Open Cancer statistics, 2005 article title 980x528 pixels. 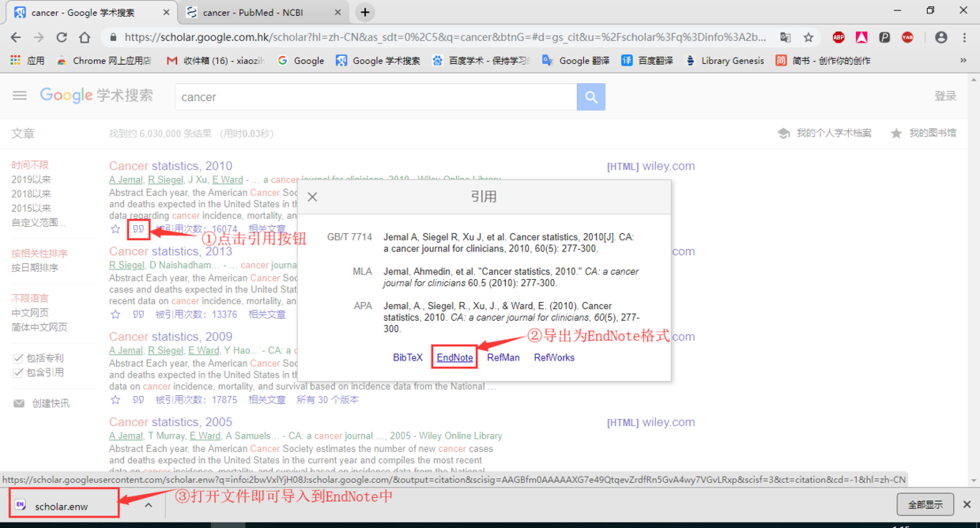[171, 421]
